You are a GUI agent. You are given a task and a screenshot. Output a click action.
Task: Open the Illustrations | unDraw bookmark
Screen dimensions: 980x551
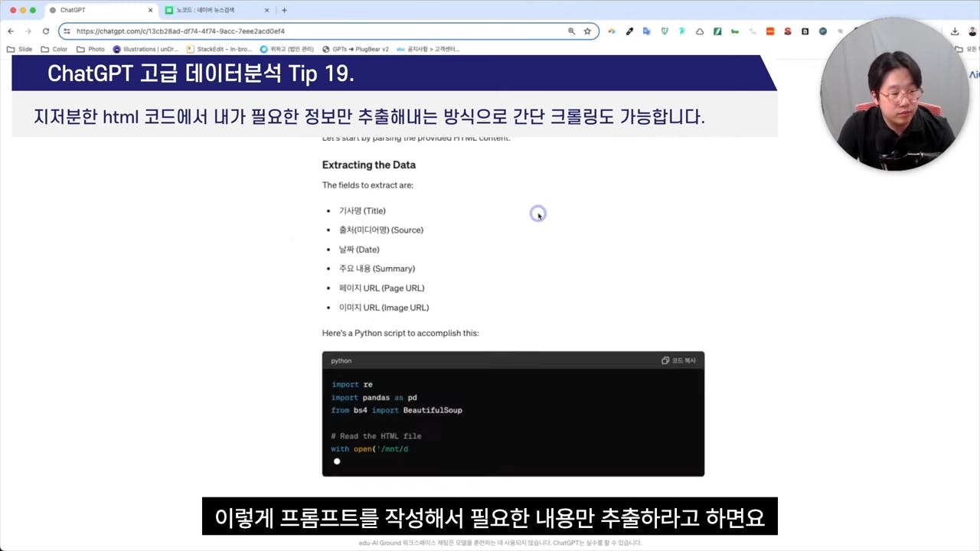click(145, 49)
